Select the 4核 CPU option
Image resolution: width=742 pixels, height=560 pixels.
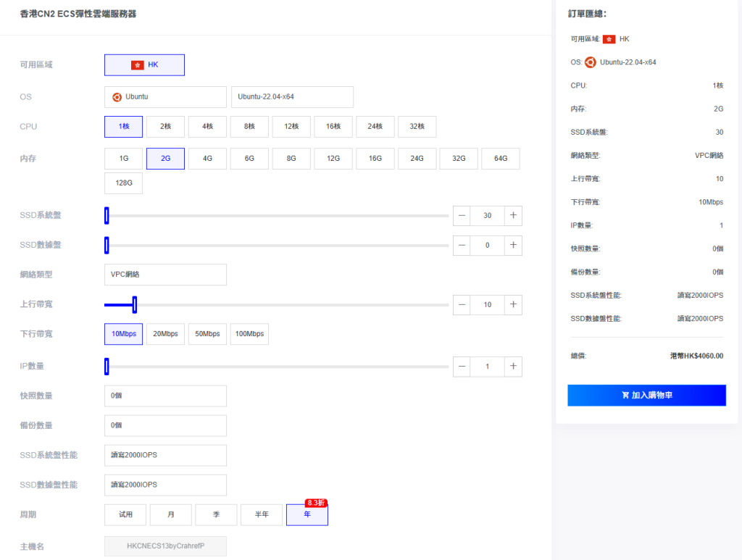click(207, 127)
